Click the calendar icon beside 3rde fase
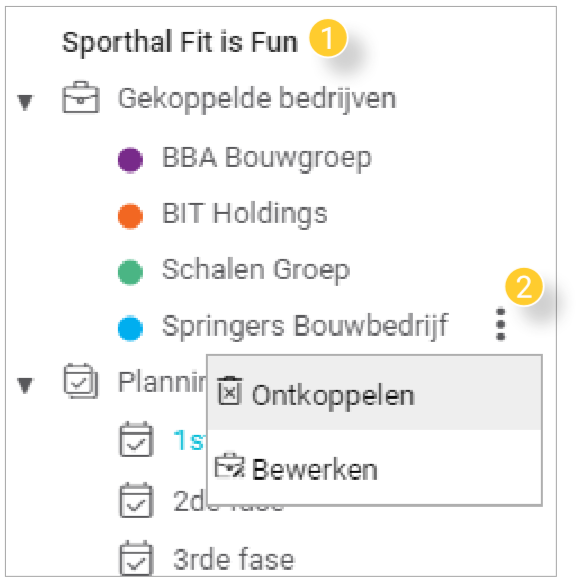The height and width of the screenshot is (582, 580). [136, 558]
